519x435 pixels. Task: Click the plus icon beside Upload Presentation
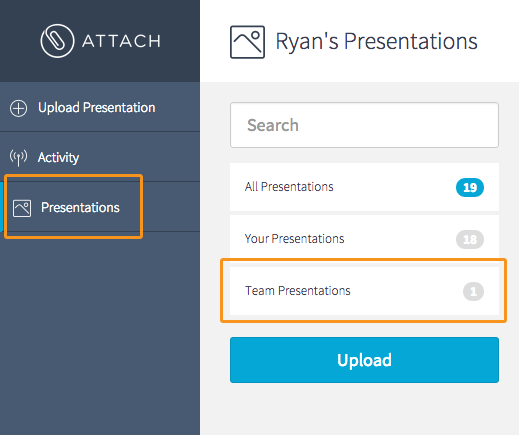click(18, 108)
